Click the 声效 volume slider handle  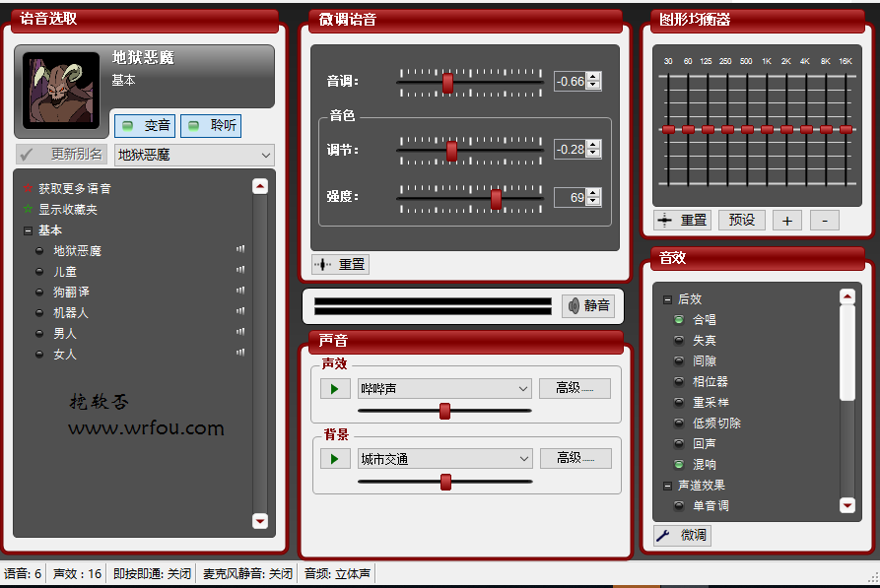[x=444, y=411]
